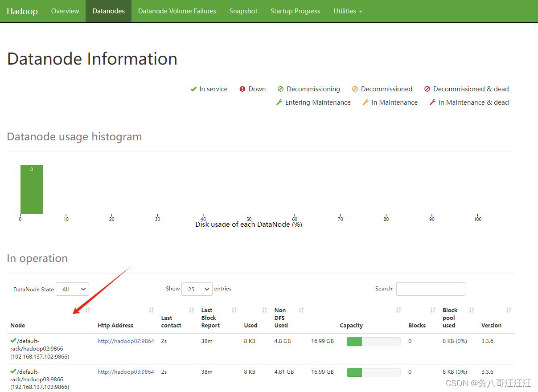Click the In operation section heading
The image size is (538, 392).
(37, 258)
